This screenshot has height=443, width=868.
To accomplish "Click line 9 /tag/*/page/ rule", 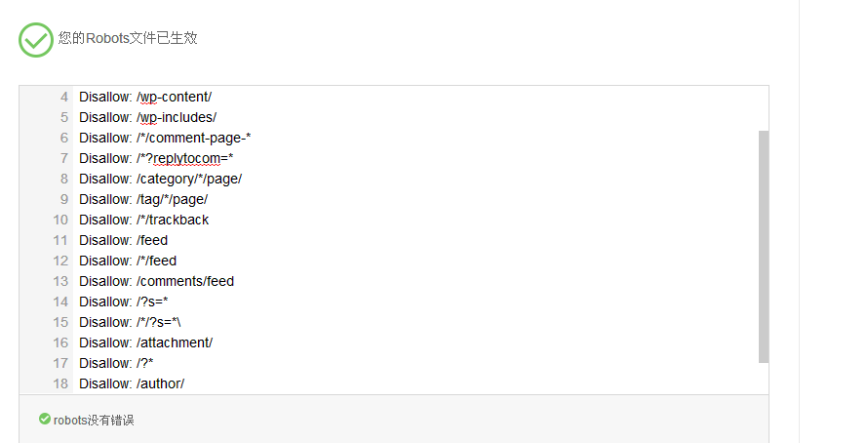I will pos(143,199).
